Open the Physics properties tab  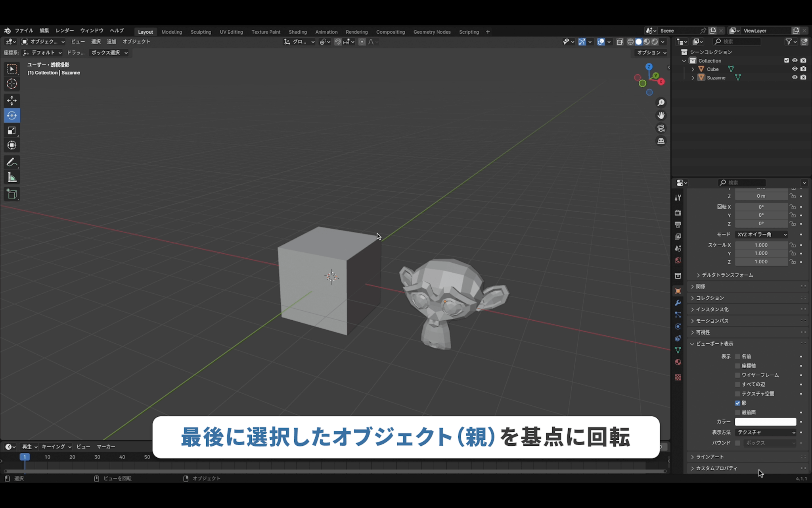pyautogui.click(x=678, y=327)
